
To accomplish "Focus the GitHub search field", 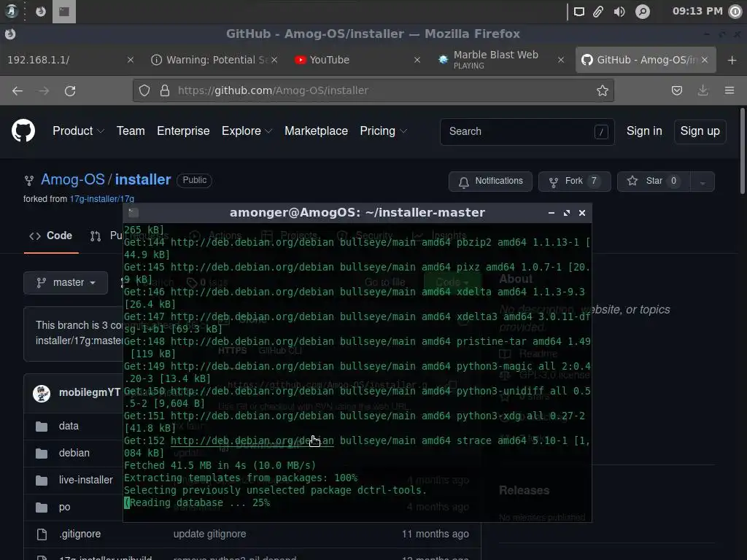I will [x=527, y=131].
